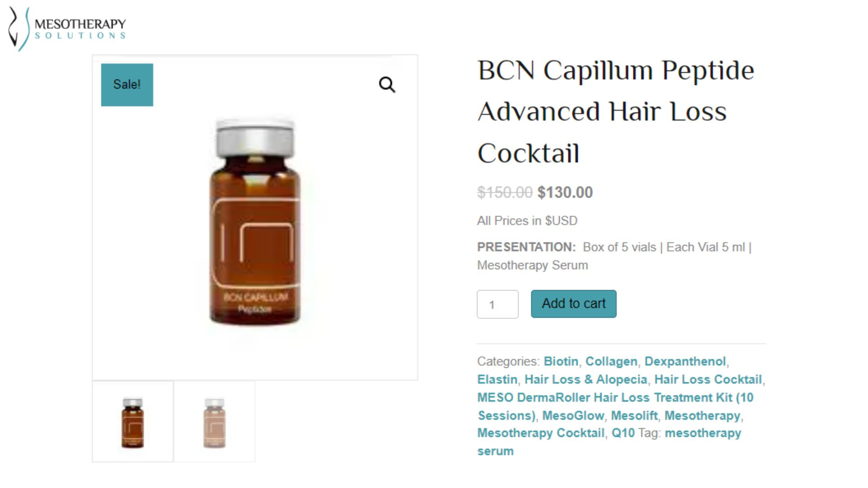Open the Mesotherapy Cocktail category link

(x=541, y=433)
